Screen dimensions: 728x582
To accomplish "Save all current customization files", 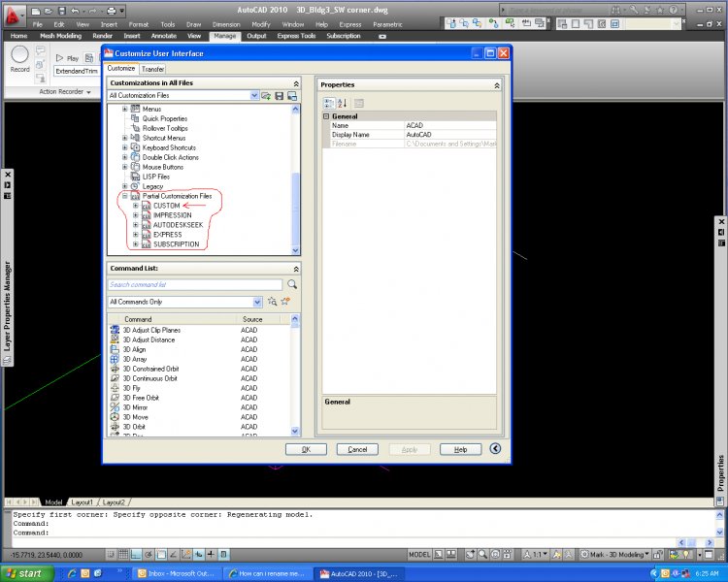I will click(279, 96).
